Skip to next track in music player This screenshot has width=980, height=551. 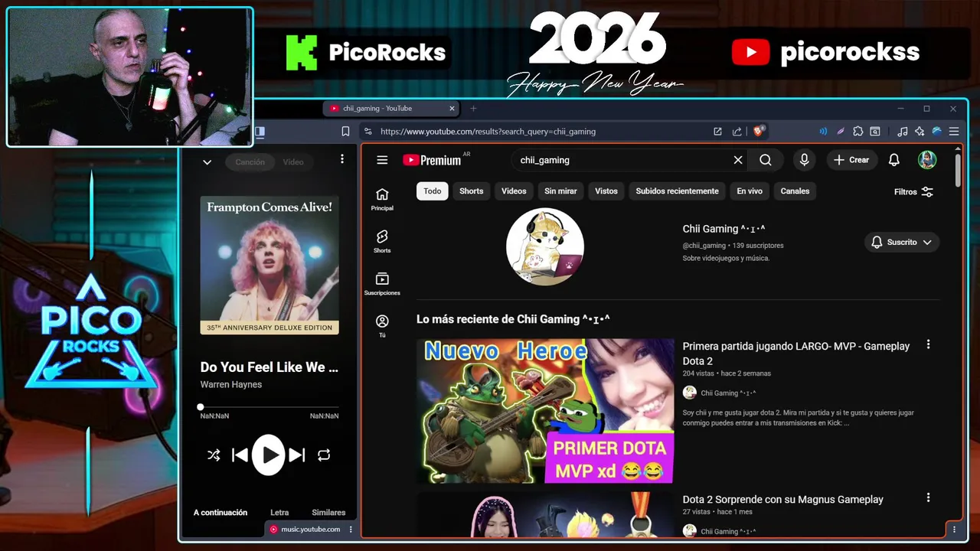point(297,455)
